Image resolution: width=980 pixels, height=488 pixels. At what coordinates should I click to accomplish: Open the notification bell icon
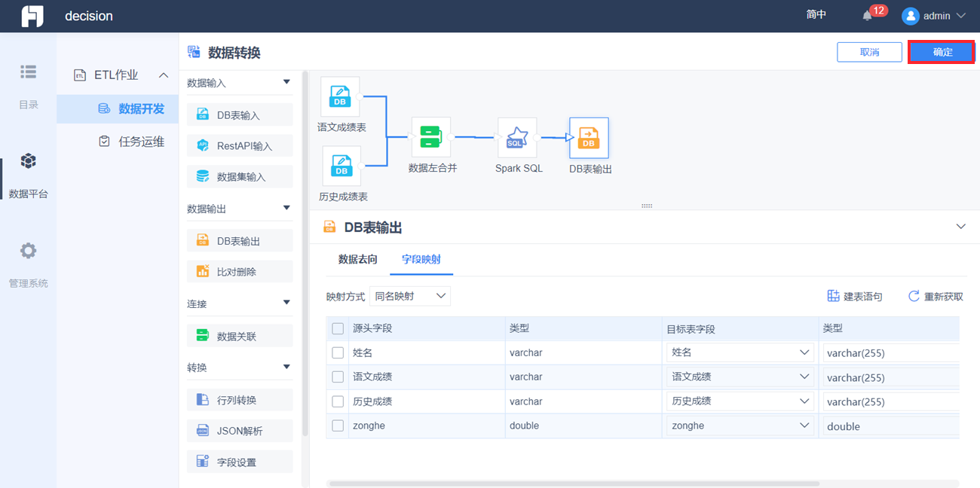867,16
